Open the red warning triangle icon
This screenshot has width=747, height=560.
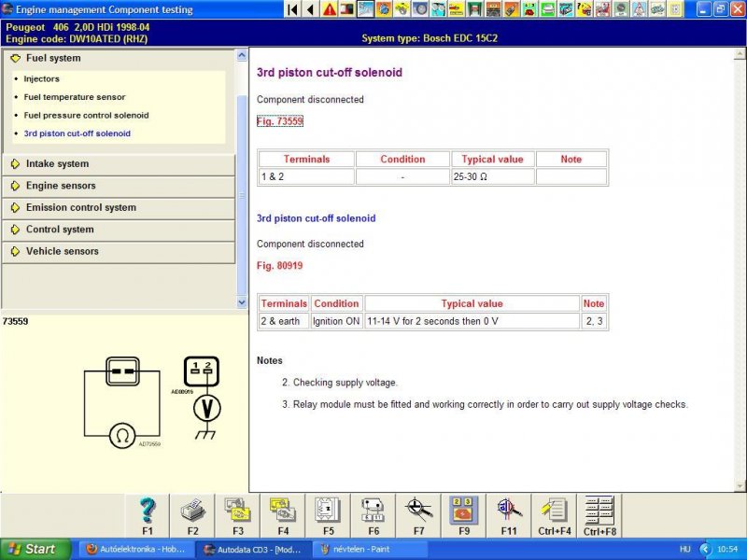pos(330,9)
